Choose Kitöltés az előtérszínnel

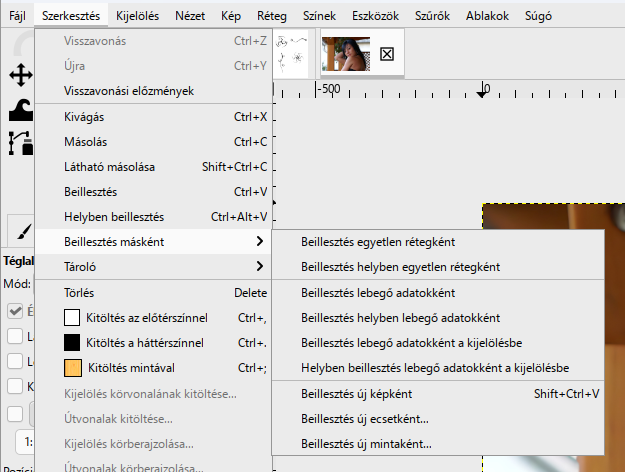point(153,318)
